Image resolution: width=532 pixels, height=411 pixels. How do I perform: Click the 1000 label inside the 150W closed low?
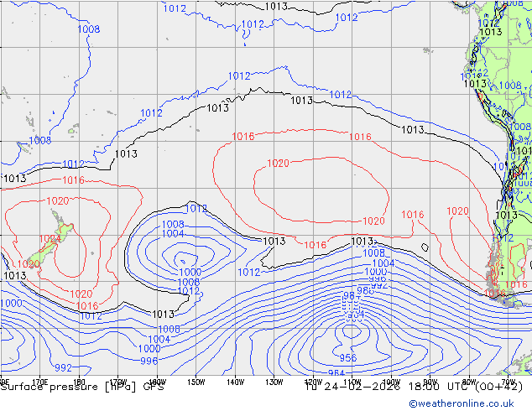tap(190, 272)
